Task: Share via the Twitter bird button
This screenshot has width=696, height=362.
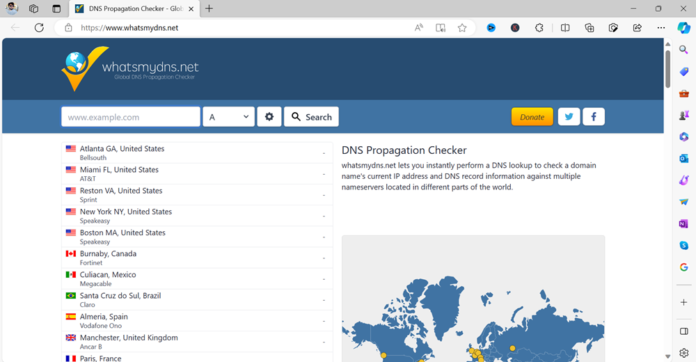Action: [569, 117]
